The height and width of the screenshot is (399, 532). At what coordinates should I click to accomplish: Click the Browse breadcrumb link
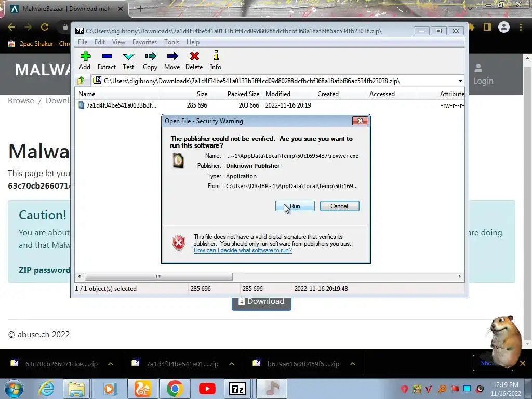pyautogui.click(x=21, y=101)
